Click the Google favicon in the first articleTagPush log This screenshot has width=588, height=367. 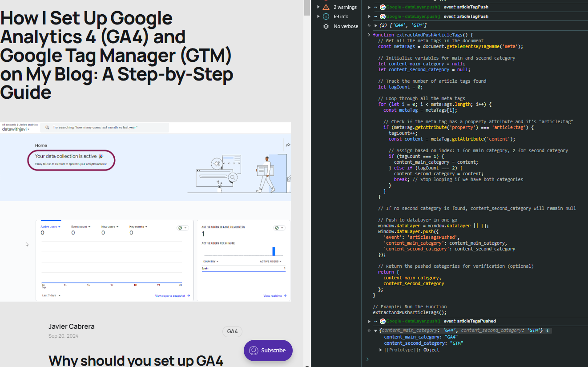(x=383, y=7)
